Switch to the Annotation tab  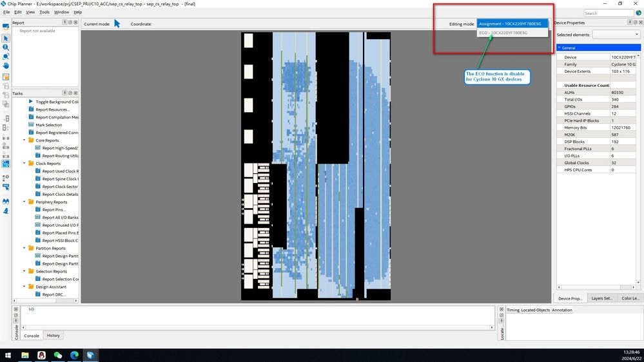pos(562,310)
